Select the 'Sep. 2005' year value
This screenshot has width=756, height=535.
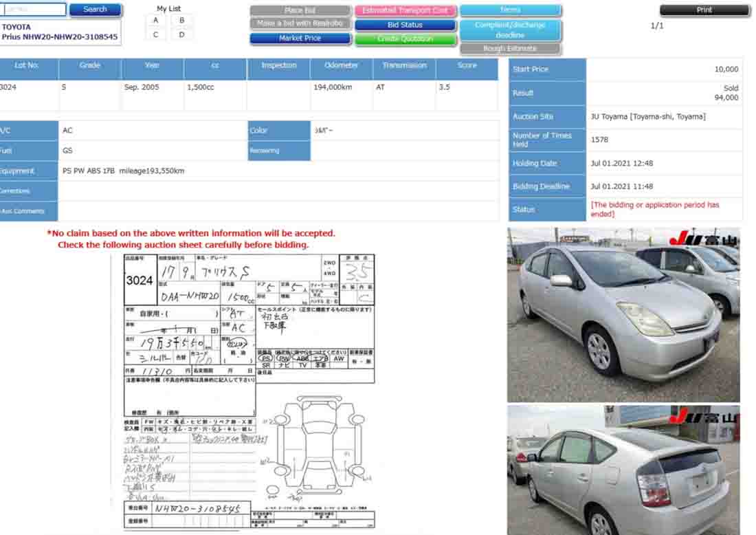[142, 87]
